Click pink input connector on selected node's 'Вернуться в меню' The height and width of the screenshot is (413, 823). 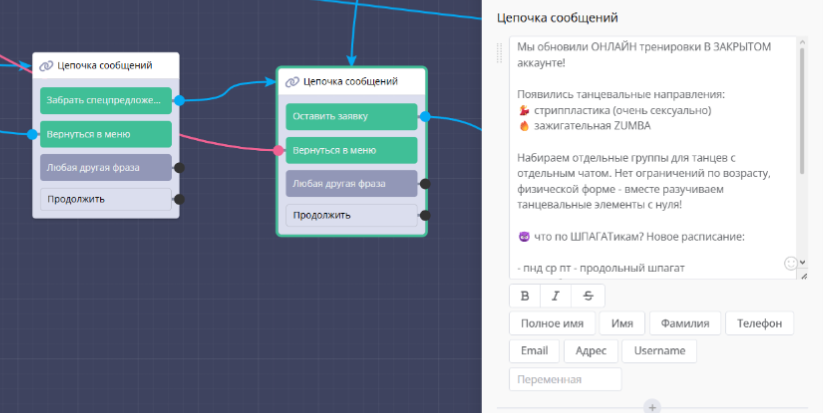pos(279,151)
